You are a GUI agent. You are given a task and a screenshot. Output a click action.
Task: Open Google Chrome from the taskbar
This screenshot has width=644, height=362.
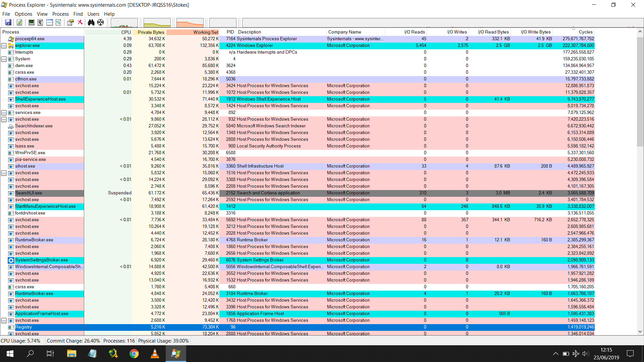click(x=134, y=354)
